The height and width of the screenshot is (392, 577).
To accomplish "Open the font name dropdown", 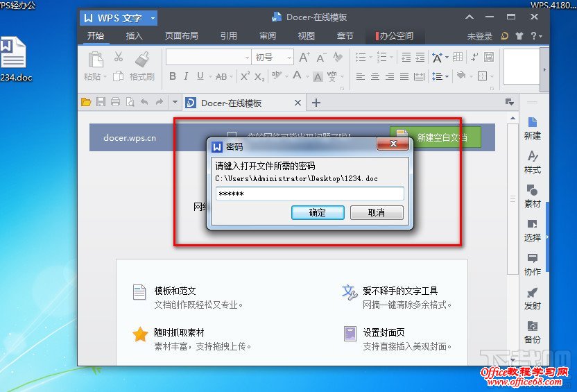I will (248, 58).
